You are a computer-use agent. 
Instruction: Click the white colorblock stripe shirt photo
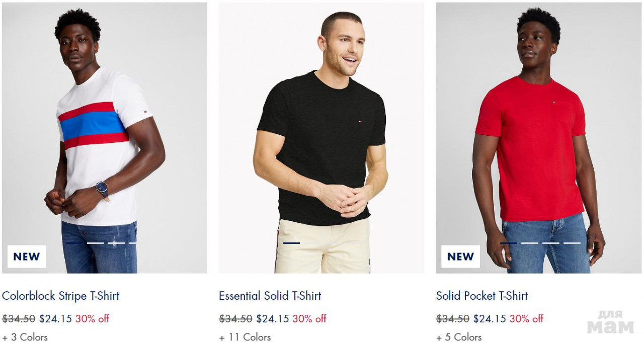pos(105,138)
